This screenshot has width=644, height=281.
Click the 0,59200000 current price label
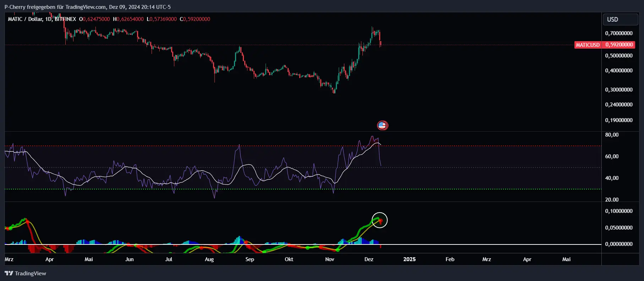(x=619, y=45)
